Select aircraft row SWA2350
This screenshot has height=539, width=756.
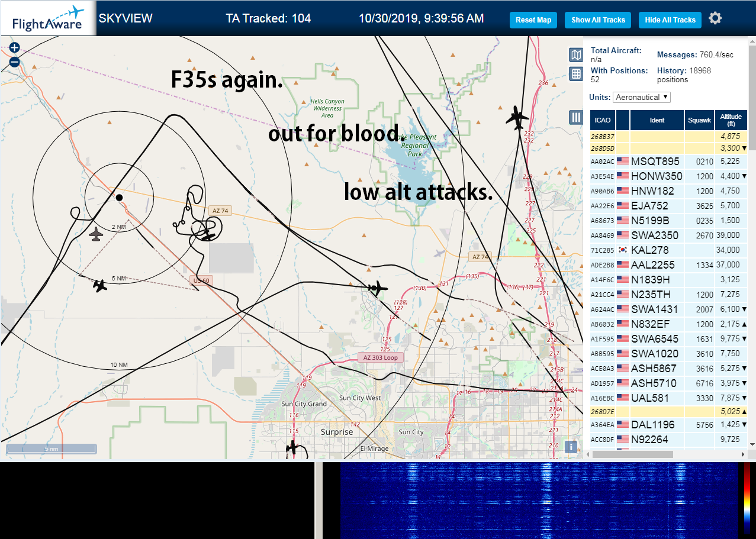pos(668,235)
